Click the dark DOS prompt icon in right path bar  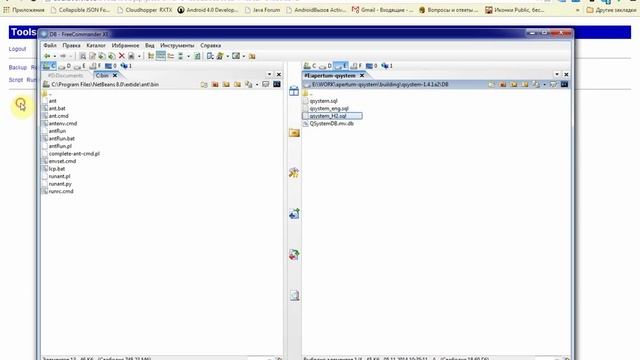pos(564,84)
